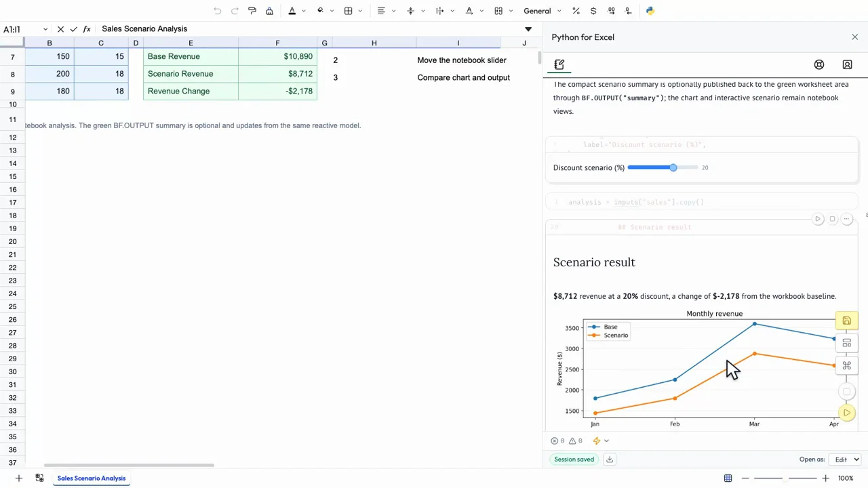Click the formula bar input field

point(309,29)
